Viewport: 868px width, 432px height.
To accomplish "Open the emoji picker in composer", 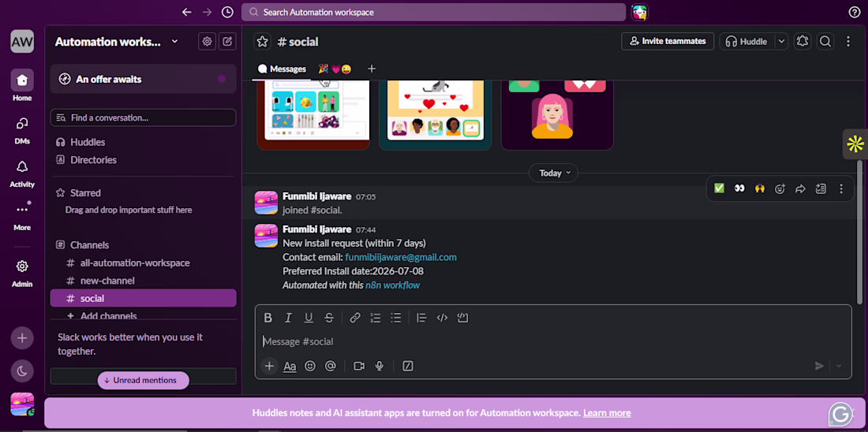I will coord(310,366).
